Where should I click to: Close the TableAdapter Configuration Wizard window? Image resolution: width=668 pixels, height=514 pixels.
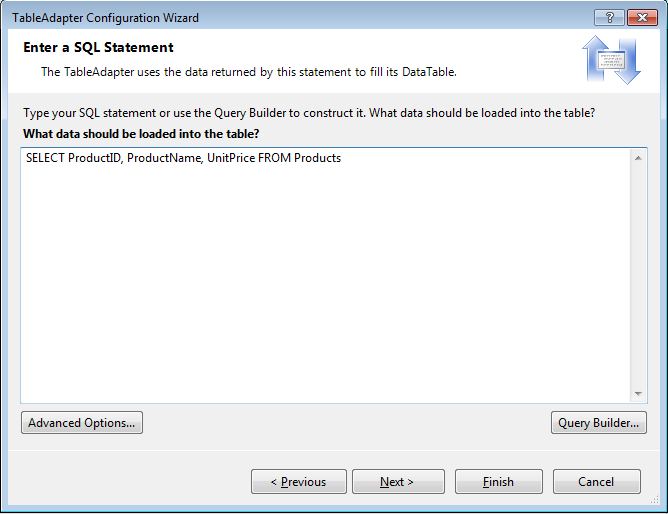click(640, 17)
